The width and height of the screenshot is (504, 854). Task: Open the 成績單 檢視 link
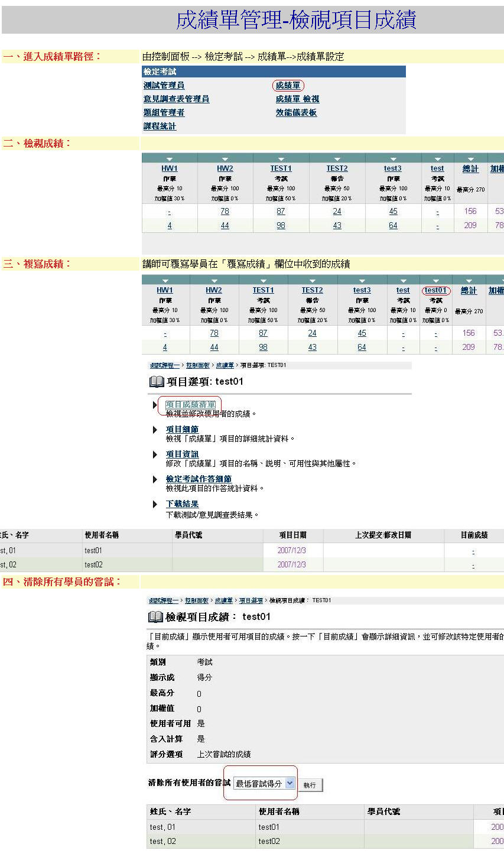tap(297, 99)
